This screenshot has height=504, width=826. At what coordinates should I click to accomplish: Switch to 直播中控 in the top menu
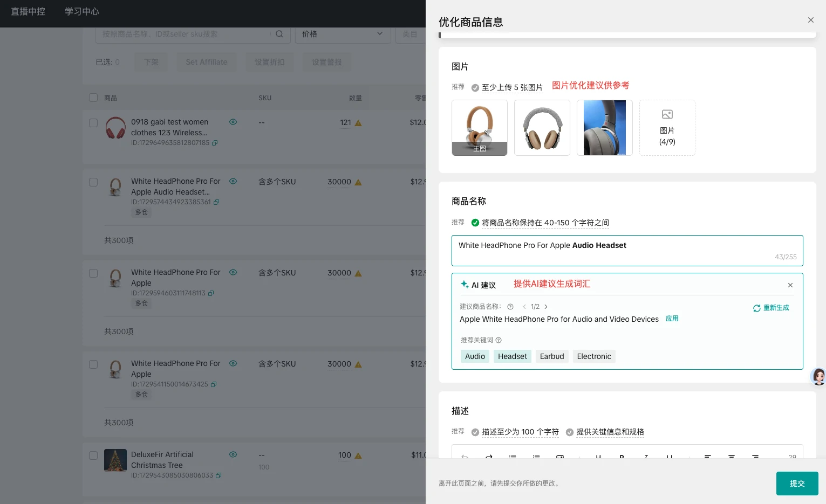coord(28,11)
